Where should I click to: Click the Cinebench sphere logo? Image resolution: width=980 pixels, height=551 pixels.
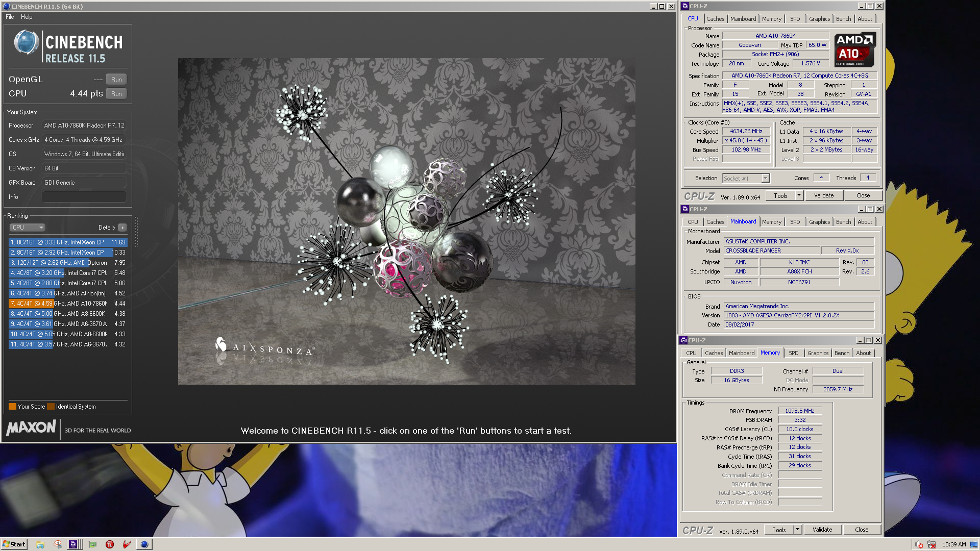(27, 42)
